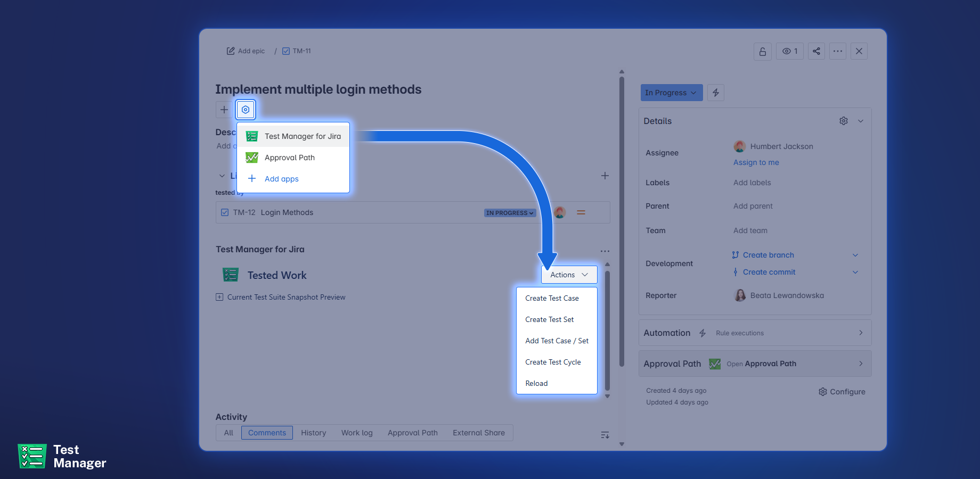
Task: Open the Work log tab
Action: click(357, 433)
